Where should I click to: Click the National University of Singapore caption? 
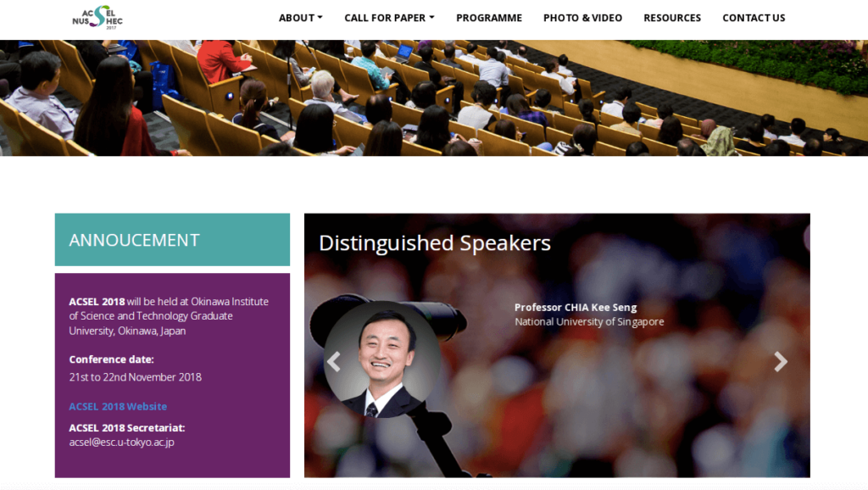589,321
